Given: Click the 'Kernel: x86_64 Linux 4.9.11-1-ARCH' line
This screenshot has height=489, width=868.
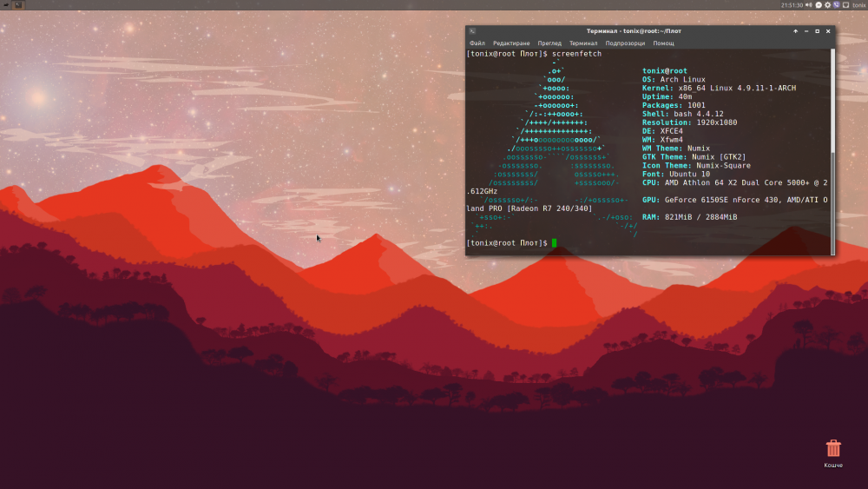Looking at the screenshot, I should (x=719, y=88).
